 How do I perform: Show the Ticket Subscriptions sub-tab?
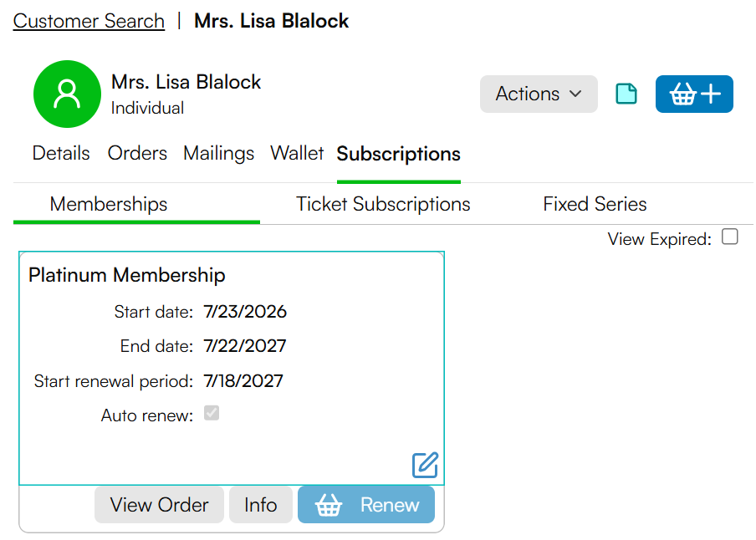pyautogui.click(x=383, y=205)
